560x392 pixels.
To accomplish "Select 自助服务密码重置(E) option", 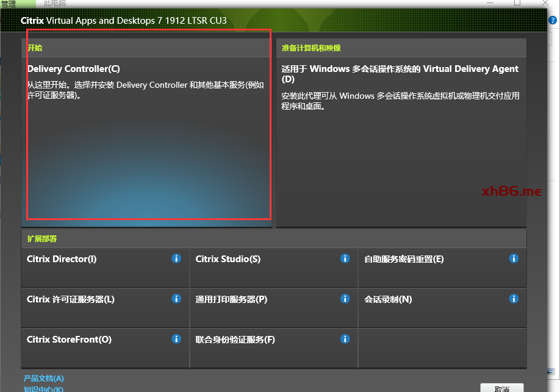I will tap(442, 268).
